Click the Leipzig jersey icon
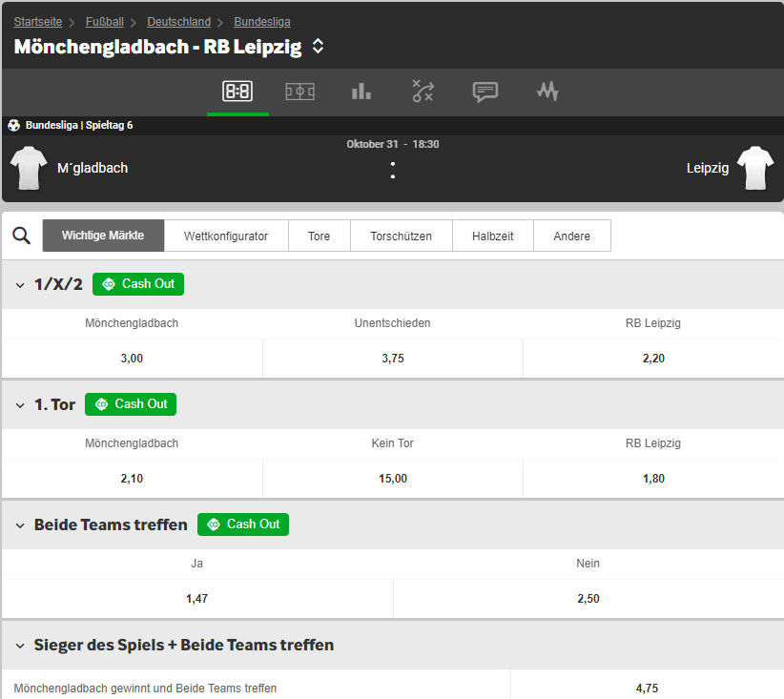Image resolution: width=784 pixels, height=699 pixels. point(755,168)
